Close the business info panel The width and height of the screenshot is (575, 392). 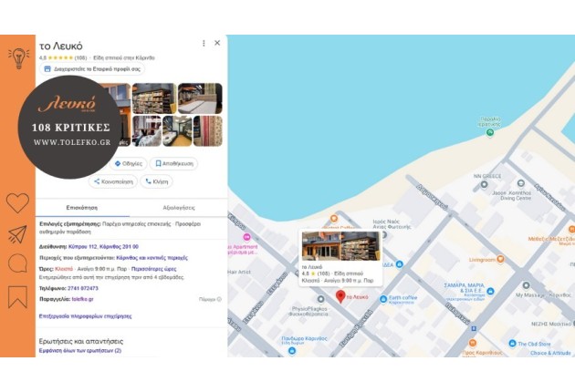(217, 43)
